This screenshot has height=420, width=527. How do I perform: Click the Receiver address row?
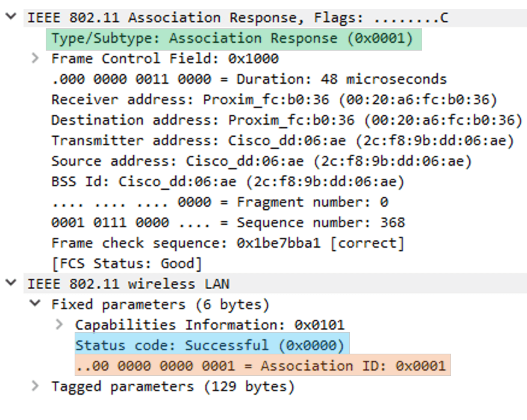(x=274, y=99)
